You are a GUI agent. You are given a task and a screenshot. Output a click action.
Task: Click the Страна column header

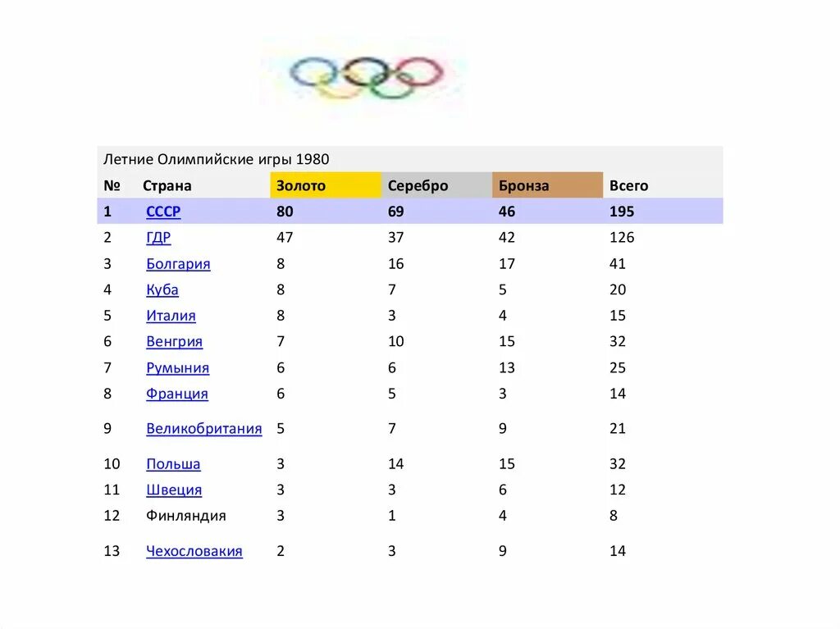tap(167, 186)
